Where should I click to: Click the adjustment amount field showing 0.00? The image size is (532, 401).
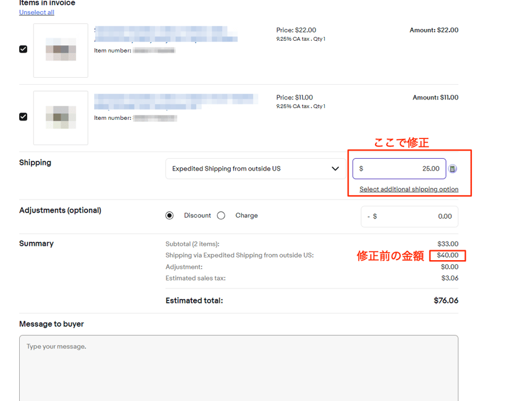point(410,216)
